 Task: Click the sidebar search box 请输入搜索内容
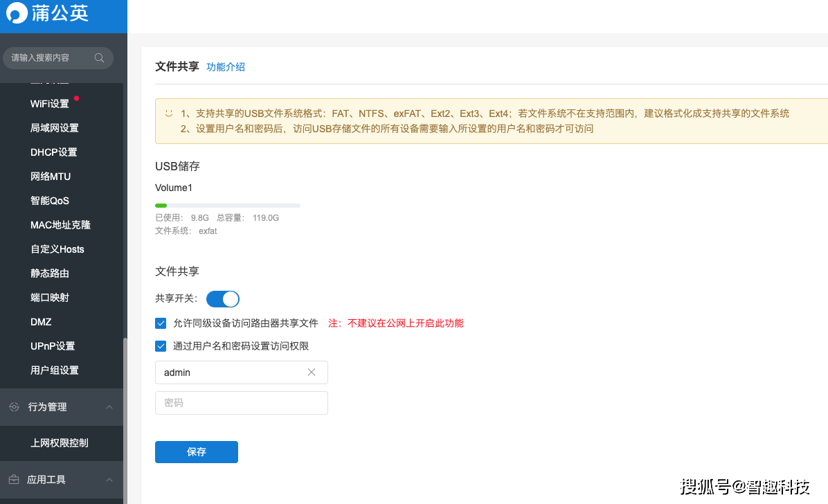48,57
